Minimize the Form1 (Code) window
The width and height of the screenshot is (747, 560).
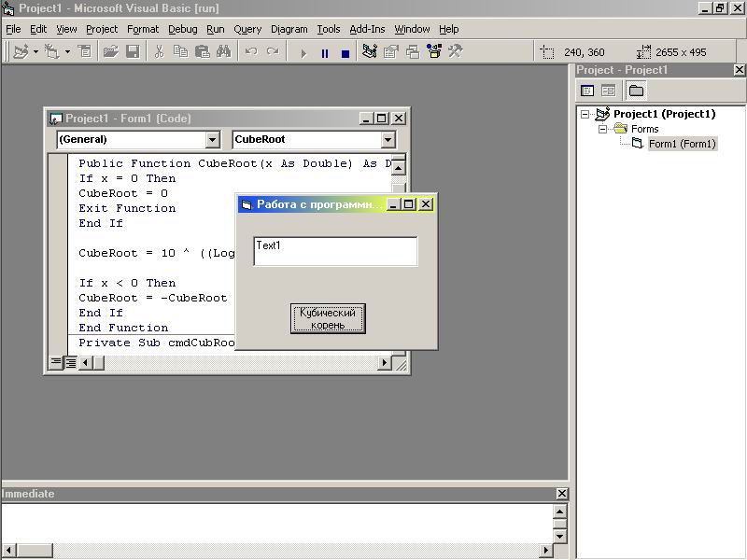coord(365,119)
